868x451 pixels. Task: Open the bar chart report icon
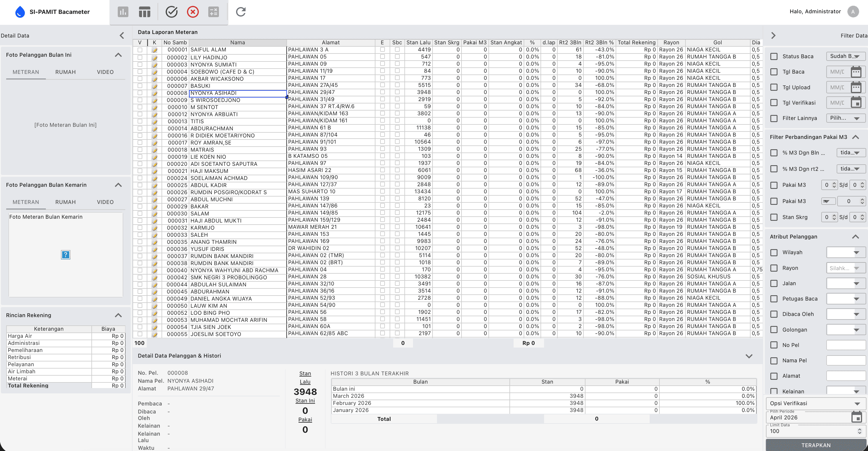[123, 12]
